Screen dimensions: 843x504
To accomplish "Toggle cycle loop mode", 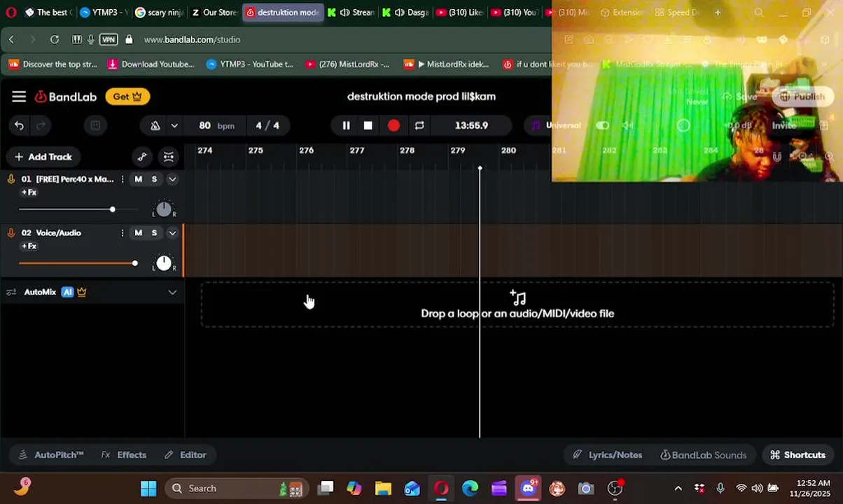I will coord(419,125).
